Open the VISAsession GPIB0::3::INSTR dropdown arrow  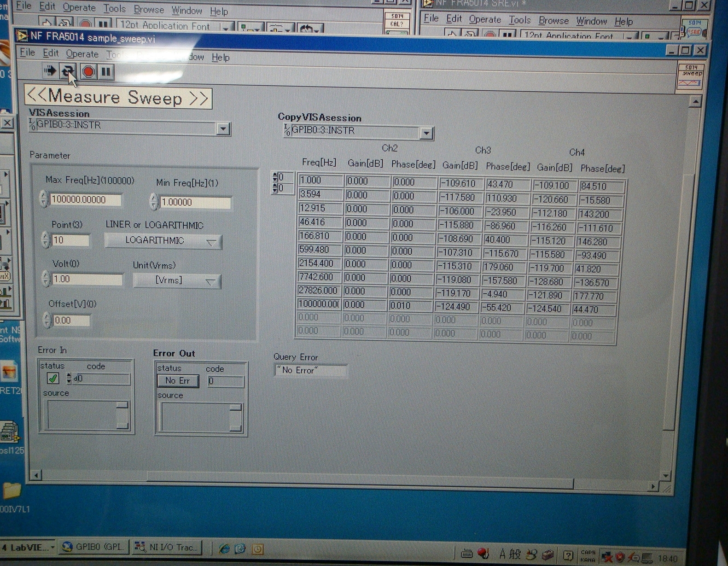click(x=223, y=129)
